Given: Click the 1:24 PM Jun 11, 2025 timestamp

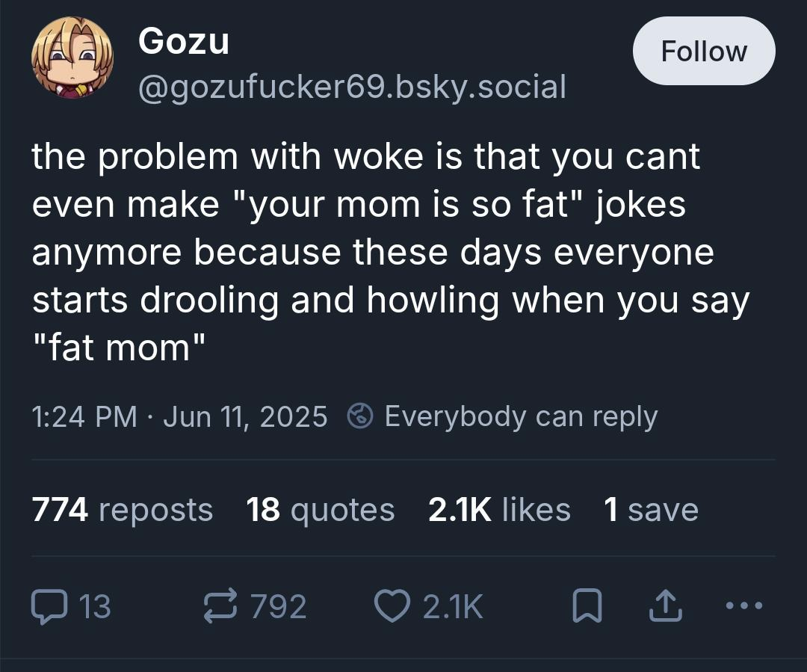Looking at the screenshot, I should 179,416.
